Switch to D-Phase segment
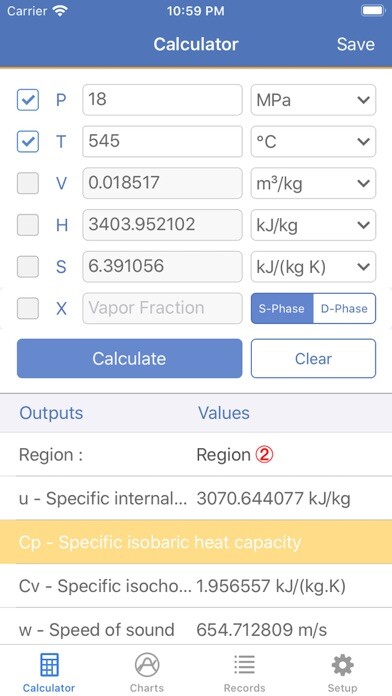Viewport: 392px width, 696px height. coord(344,308)
